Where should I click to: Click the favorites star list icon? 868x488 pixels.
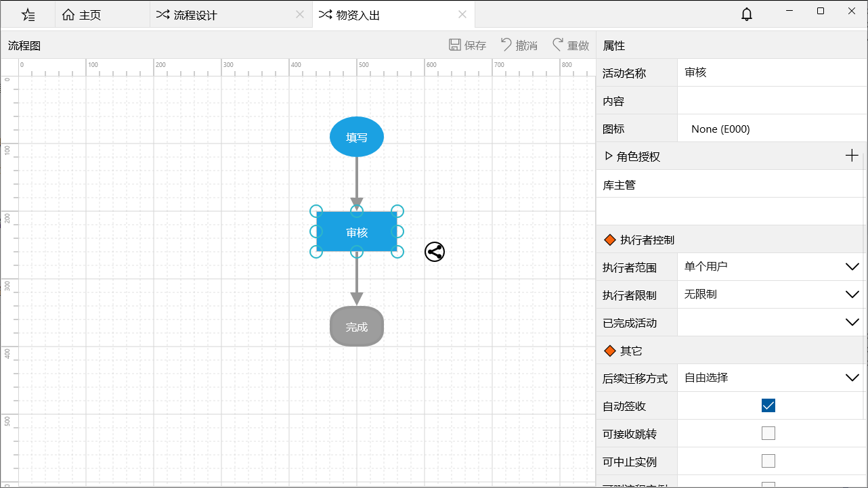[x=28, y=15]
